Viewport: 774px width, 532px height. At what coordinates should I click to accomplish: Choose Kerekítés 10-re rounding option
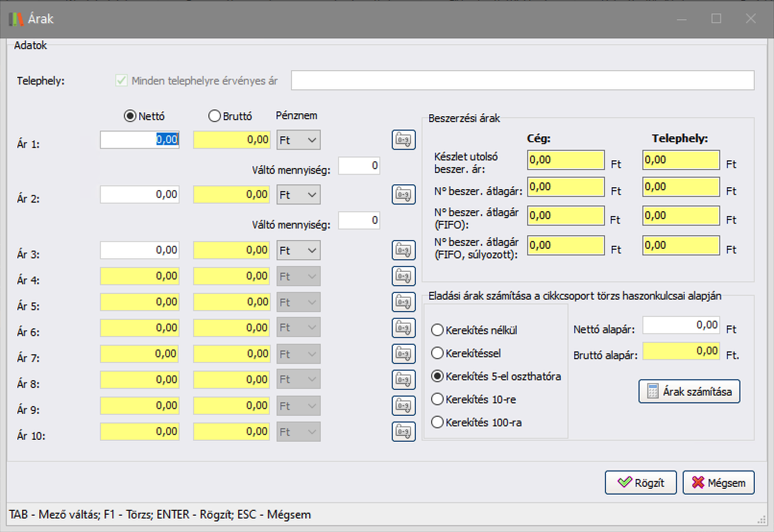coord(439,399)
